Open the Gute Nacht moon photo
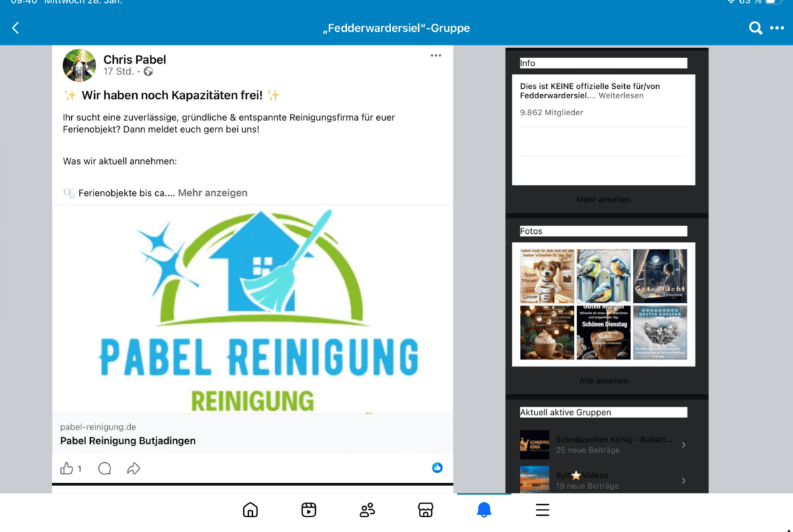This screenshot has width=793, height=532. pyautogui.click(x=660, y=276)
